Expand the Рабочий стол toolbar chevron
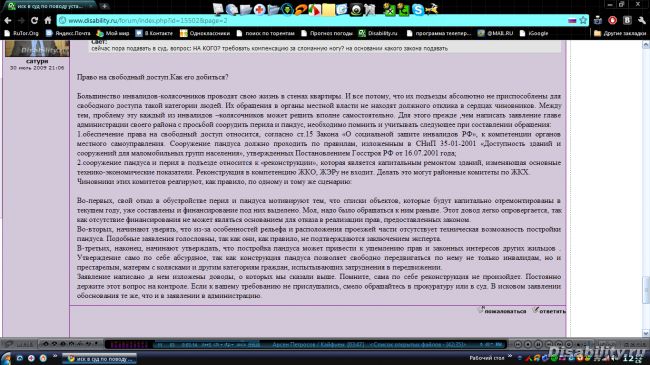This screenshot has width=650, height=365. point(509,357)
